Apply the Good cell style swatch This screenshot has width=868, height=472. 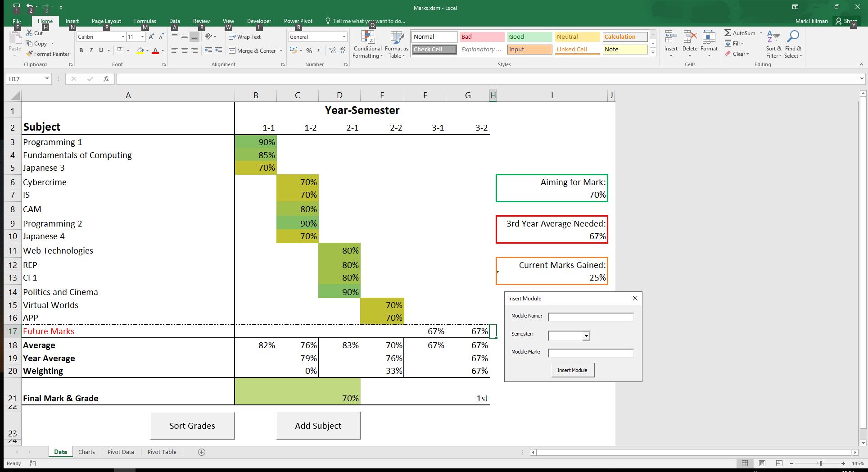tap(530, 37)
